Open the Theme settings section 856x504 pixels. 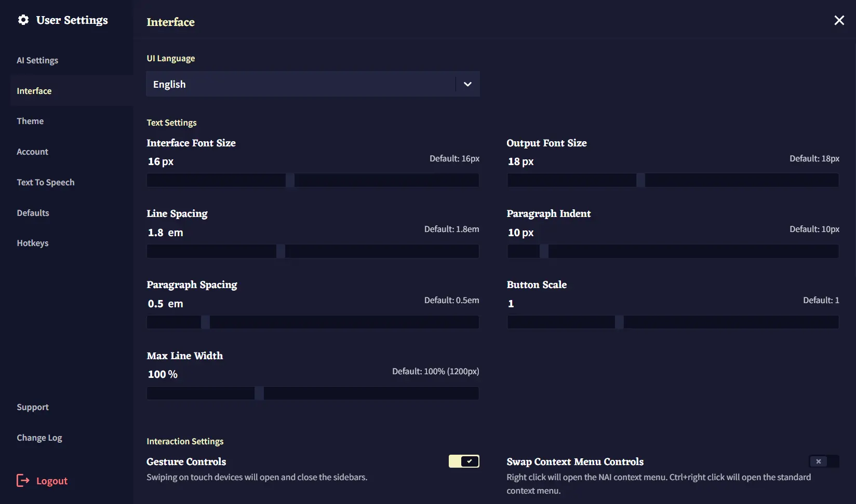click(30, 121)
